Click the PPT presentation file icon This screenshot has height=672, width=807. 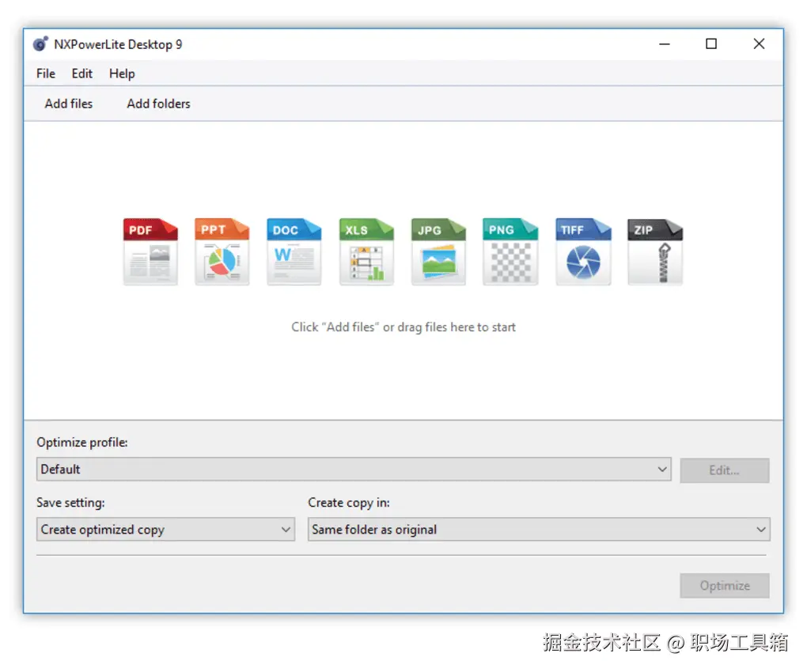click(x=222, y=251)
